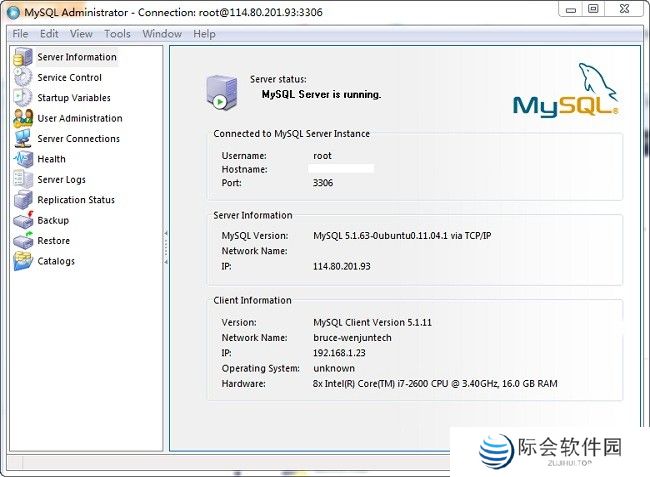The height and width of the screenshot is (477, 650).
Task: Click the MySQL 5.1.63-0ubuntu version text
Action: [402, 236]
